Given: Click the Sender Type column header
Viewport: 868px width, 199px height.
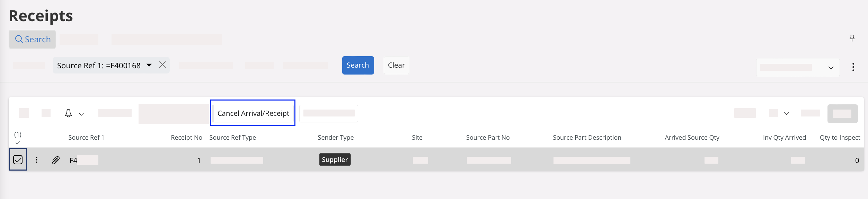Looking at the screenshot, I should [336, 138].
